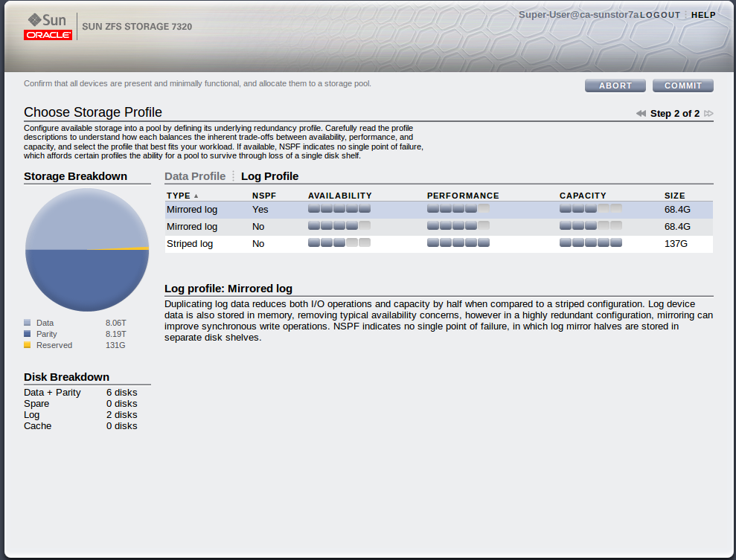
Task: Click the Parity legend color swatch
Action: point(28,334)
